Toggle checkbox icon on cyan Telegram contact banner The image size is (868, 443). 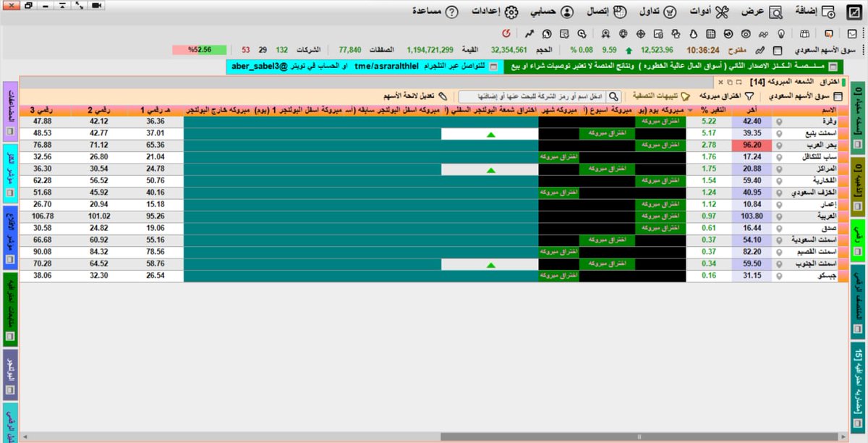click(x=493, y=67)
